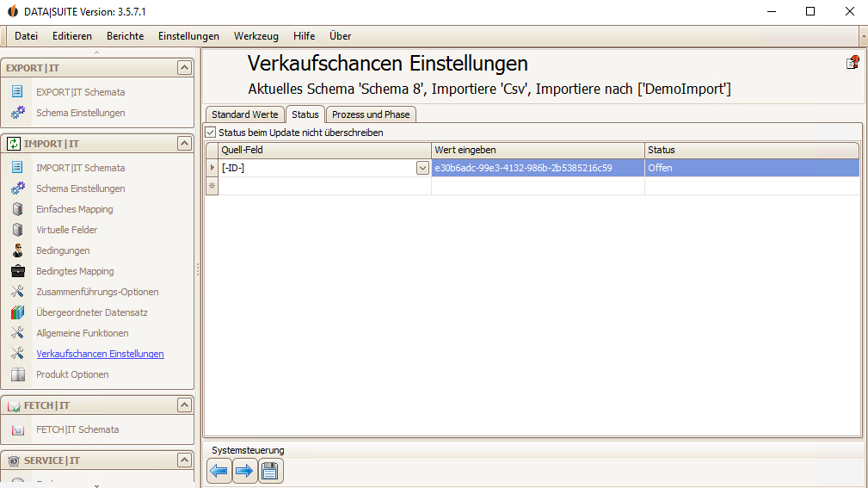Open the Über menu
The width and height of the screenshot is (868, 488).
point(340,36)
